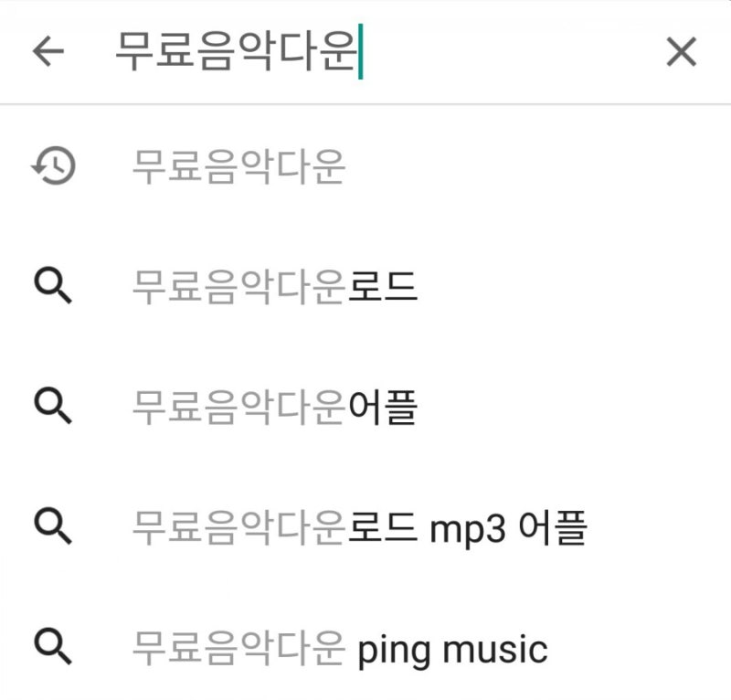Place the caret on the first character '무' in the search box
The width and height of the screenshot is (731, 700).
pos(135,51)
